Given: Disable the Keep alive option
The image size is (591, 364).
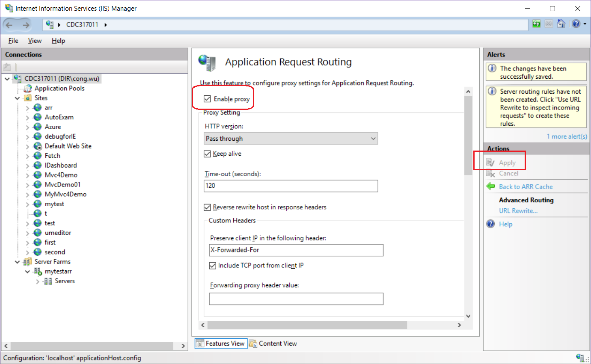Looking at the screenshot, I should click(x=208, y=154).
